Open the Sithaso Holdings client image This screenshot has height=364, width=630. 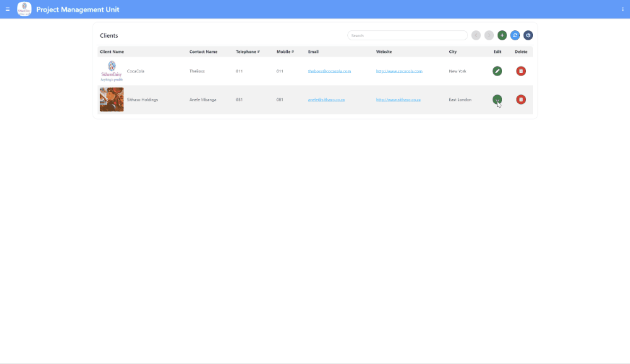(112, 100)
